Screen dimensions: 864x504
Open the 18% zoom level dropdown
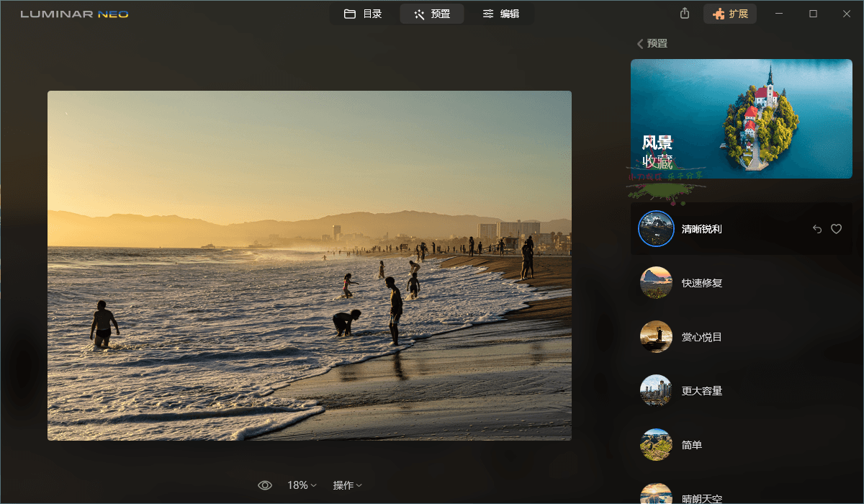[x=301, y=485]
